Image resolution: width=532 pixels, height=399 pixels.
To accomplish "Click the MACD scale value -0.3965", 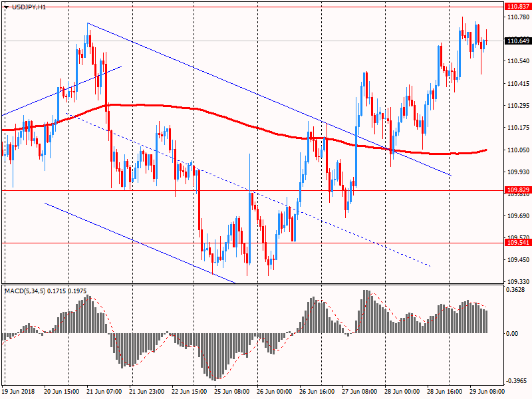I will (517, 380).
